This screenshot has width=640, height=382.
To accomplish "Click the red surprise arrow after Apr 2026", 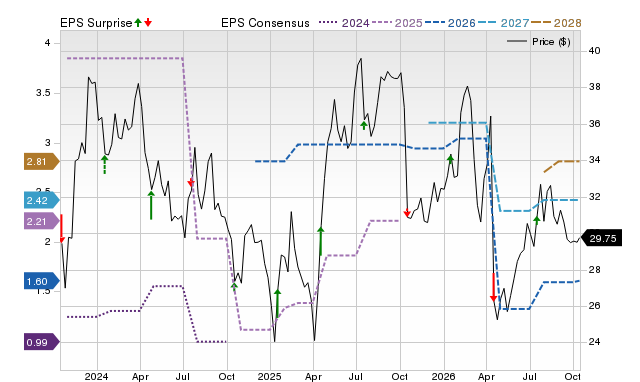I will click(493, 287).
